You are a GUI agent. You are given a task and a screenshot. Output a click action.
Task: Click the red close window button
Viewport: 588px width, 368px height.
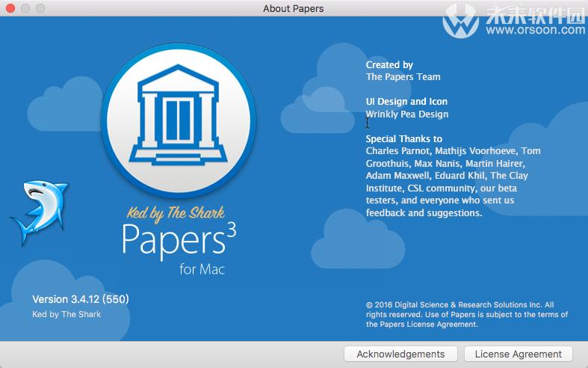(10, 8)
